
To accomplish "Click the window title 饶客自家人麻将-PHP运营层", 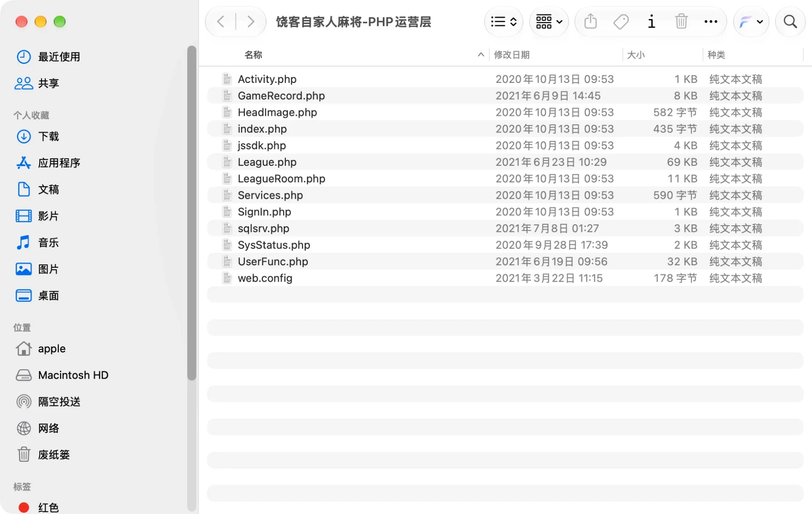I will [354, 22].
